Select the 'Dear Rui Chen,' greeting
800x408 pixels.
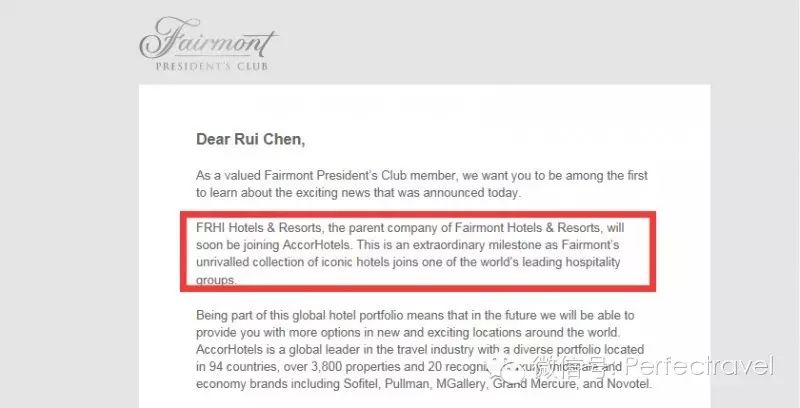pos(251,140)
